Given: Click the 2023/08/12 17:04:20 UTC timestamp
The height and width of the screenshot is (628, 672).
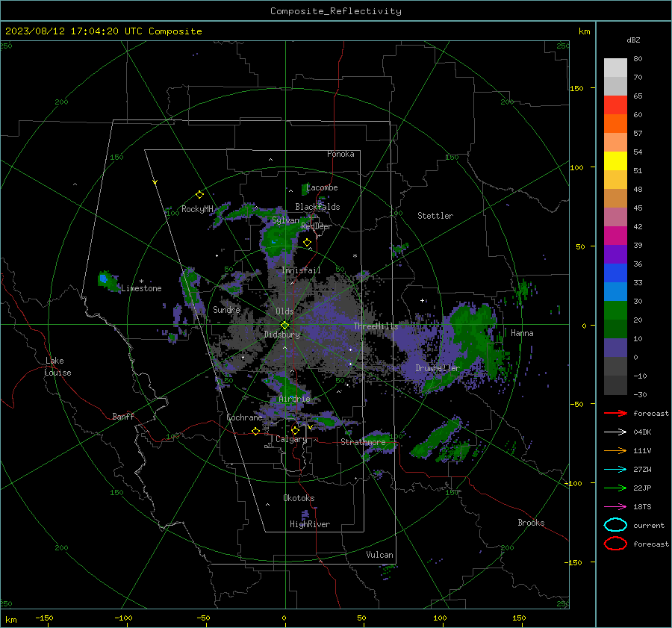Looking at the screenshot, I should [x=103, y=31].
